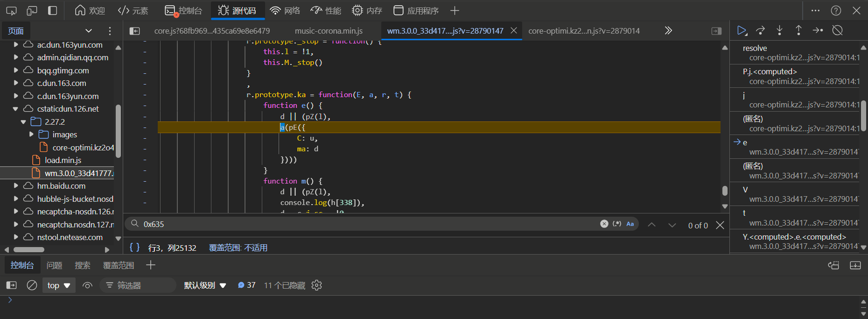Open console settings gear icon
The width and height of the screenshot is (868, 319).
point(317,285)
